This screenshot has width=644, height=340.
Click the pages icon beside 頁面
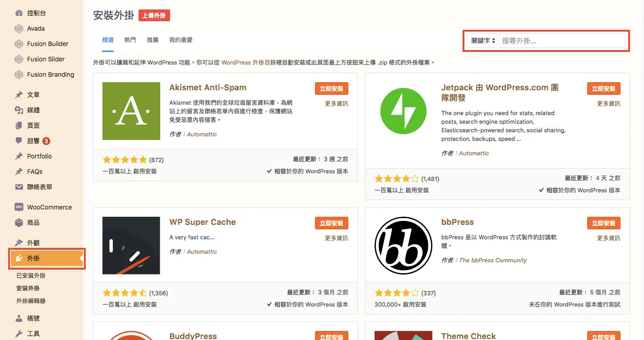tap(19, 126)
